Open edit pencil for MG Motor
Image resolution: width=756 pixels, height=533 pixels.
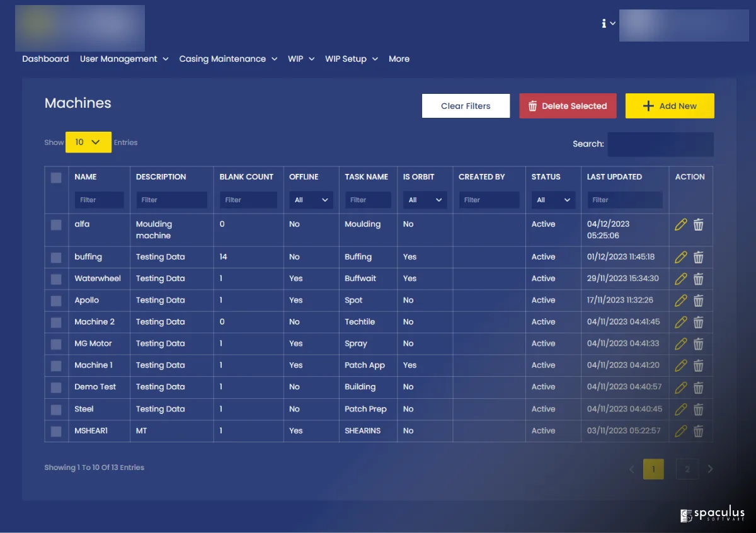680,343
